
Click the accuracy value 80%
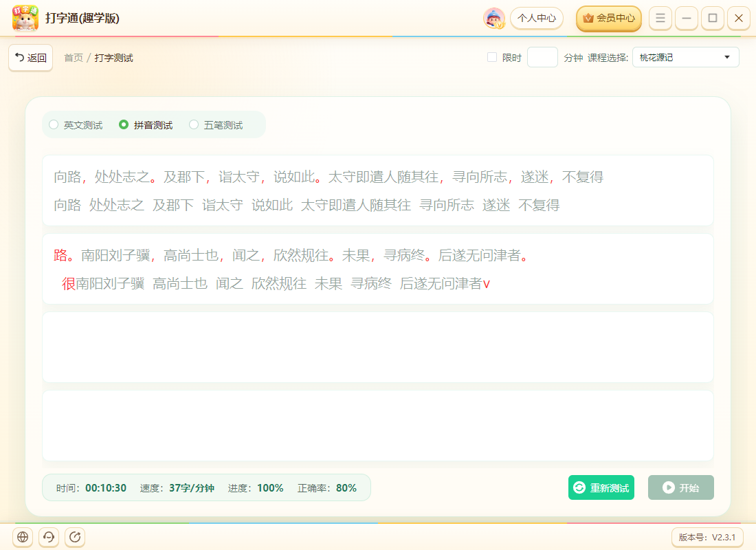346,488
